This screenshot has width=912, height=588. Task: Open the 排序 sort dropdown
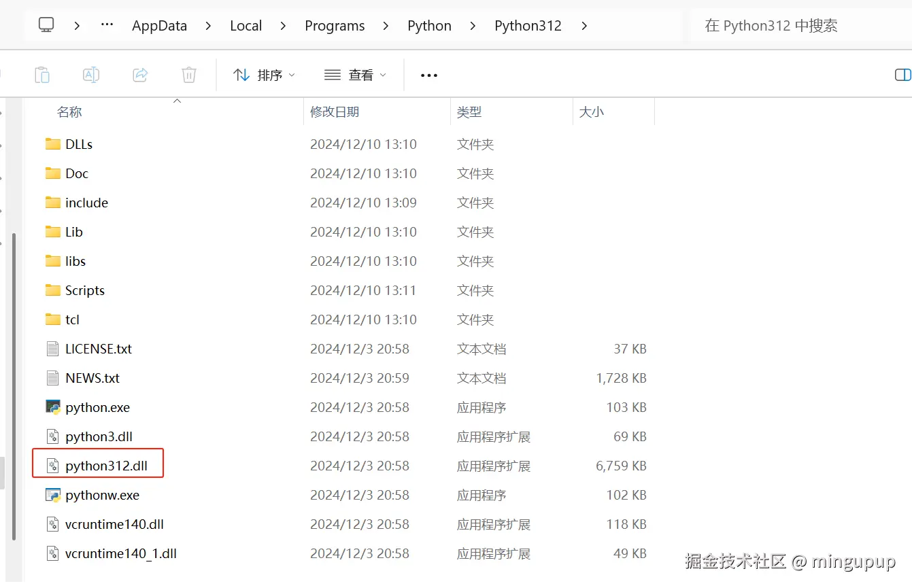(264, 75)
